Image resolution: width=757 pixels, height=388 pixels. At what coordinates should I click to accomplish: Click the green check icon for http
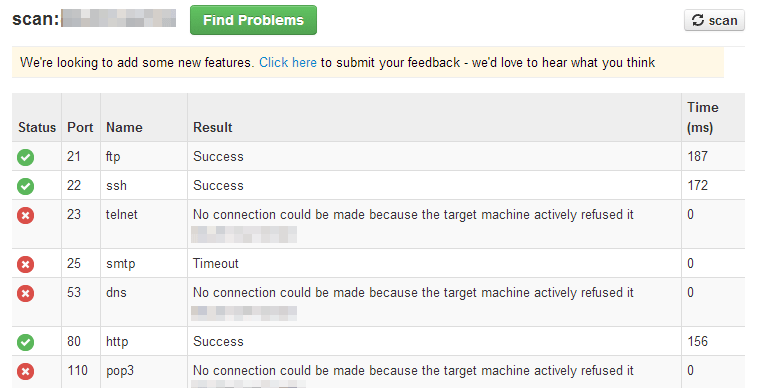[x=26, y=342]
